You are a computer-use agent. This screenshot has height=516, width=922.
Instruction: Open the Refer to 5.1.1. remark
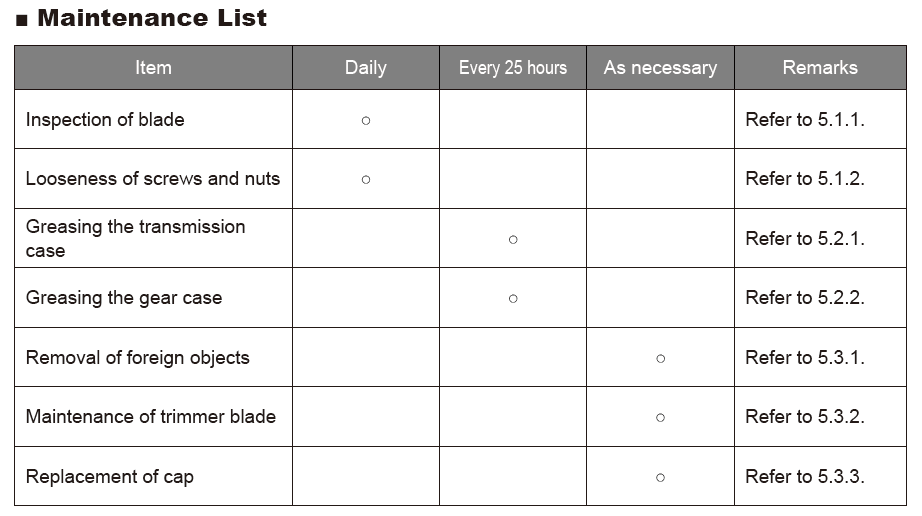(805, 120)
